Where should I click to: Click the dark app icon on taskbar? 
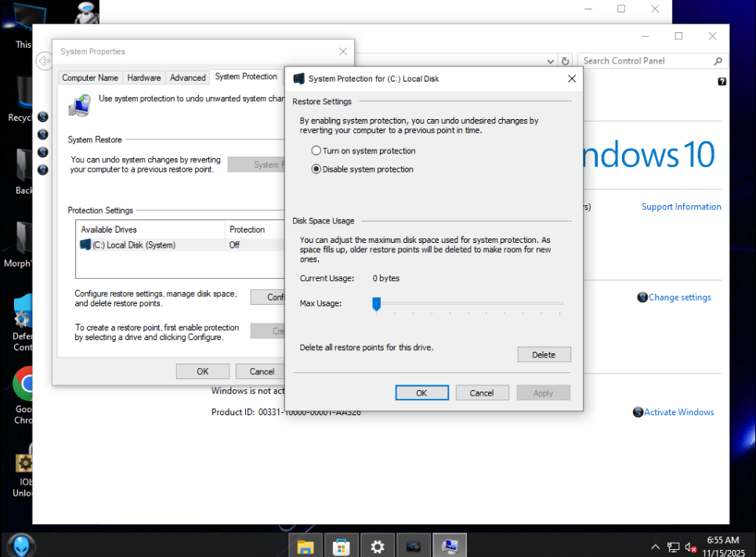(414, 546)
